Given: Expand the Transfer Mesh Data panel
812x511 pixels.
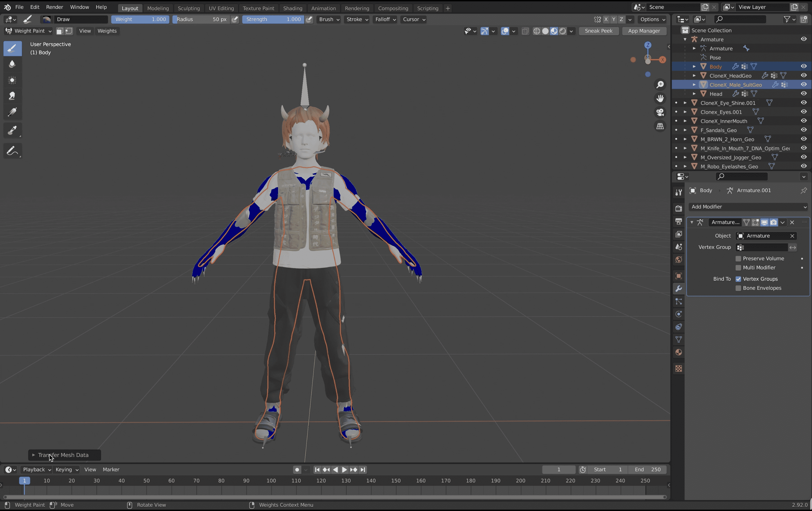Looking at the screenshot, I should tap(33, 455).
